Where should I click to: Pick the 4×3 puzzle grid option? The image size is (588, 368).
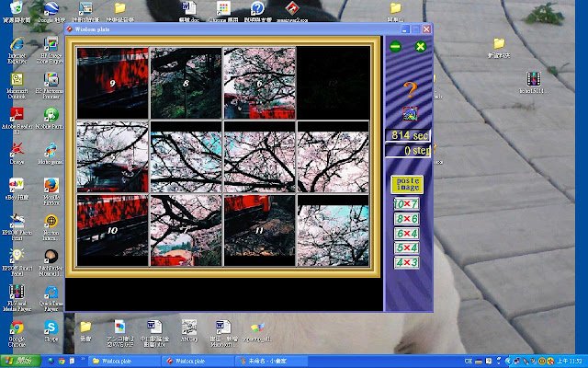tap(406, 263)
